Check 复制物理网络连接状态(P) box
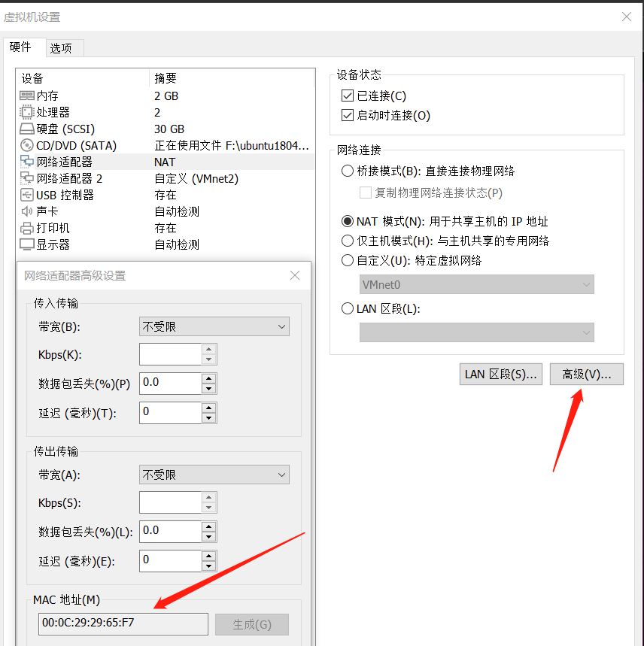The width and height of the screenshot is (644, 646). tap(366, 193)
